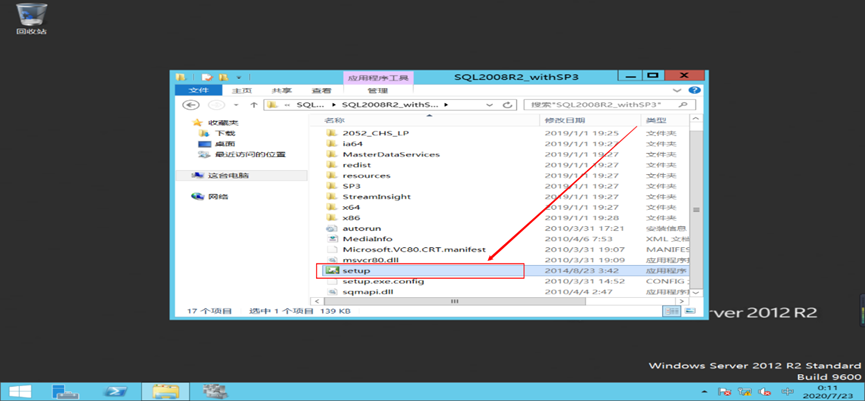Click breadcrumb arrow after SQL2008R2_withS...
Viewport: 865px width, 401px height.
point(446,105)
